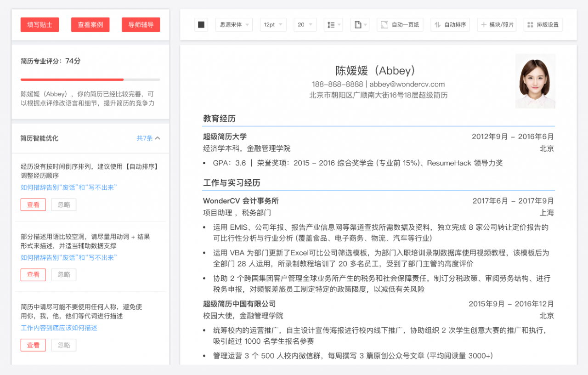Open the page margin icon menu

pyautogui.click(x=360, y=25)
